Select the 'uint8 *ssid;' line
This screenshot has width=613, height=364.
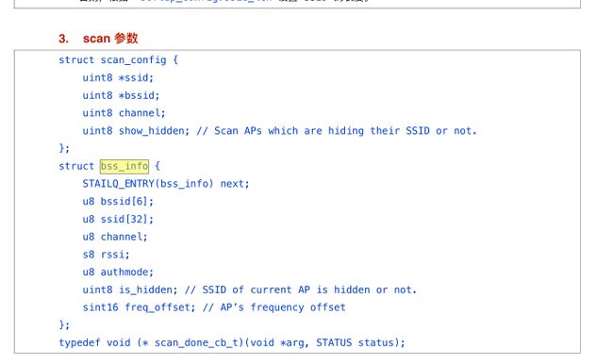[118, 78]
